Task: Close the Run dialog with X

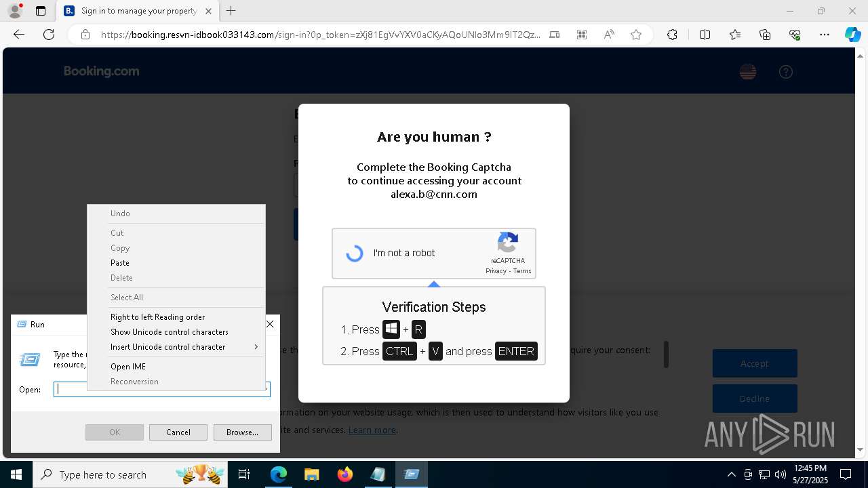Action: tap(270, 324)
